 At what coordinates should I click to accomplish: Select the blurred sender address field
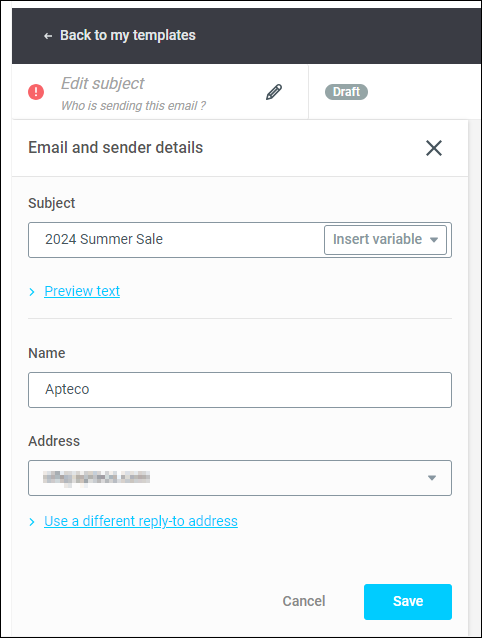point(240,478)
